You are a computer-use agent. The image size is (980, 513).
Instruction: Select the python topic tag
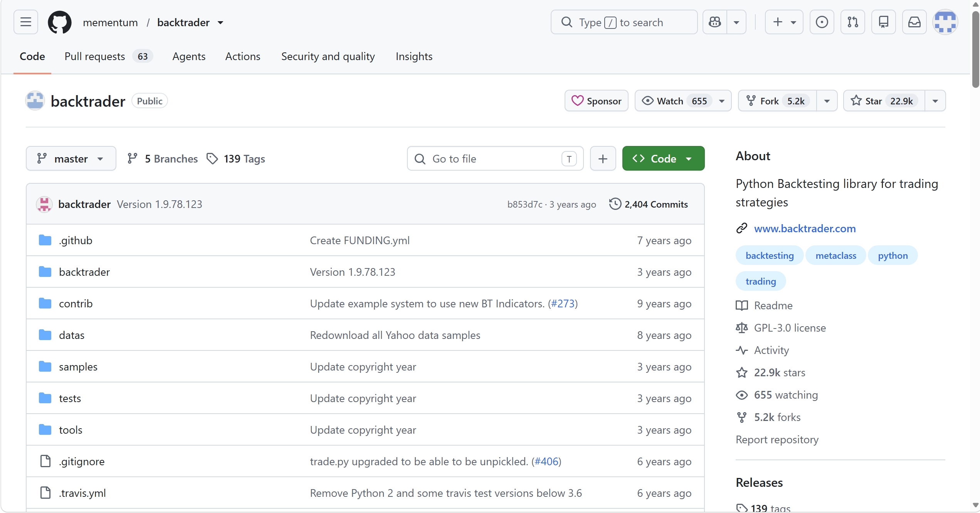(x=893, y=255)
